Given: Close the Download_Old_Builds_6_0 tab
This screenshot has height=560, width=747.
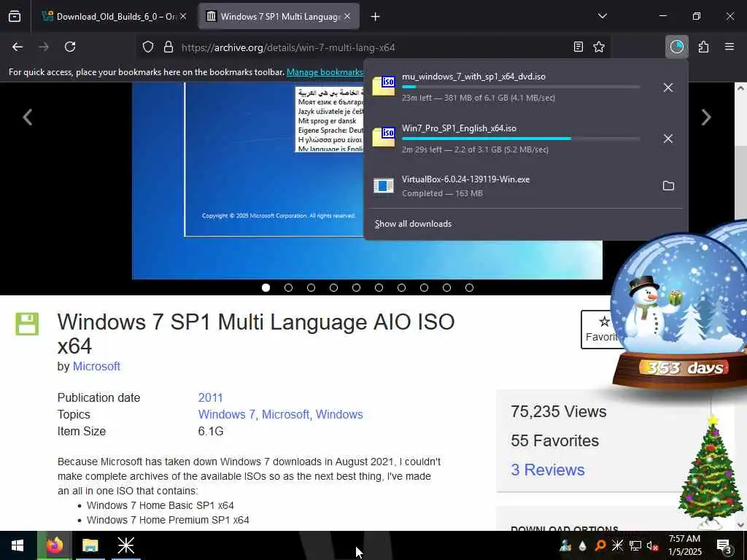Looking at the screenshot, I should point(183,17).
